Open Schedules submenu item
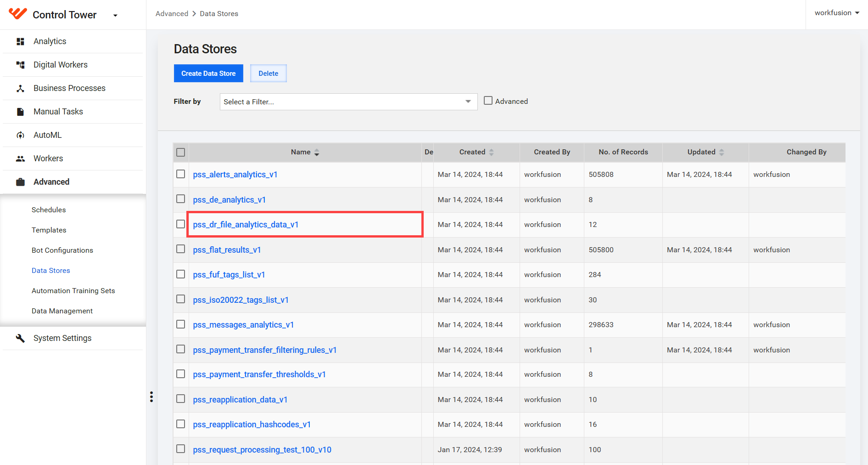Screen dimensions: 868x465 (x=49, y=210)
